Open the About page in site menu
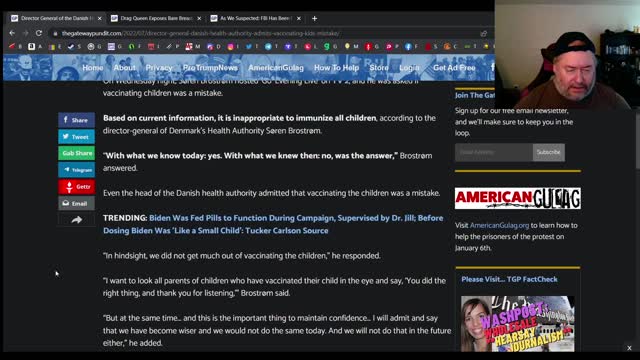This screenshot has height=360, width=640. point(124,68)
